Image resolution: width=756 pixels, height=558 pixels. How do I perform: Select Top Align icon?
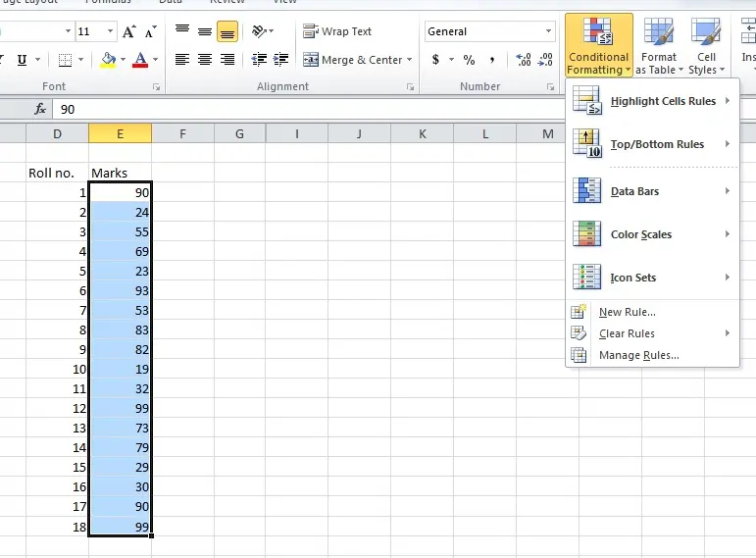(182, 31)
